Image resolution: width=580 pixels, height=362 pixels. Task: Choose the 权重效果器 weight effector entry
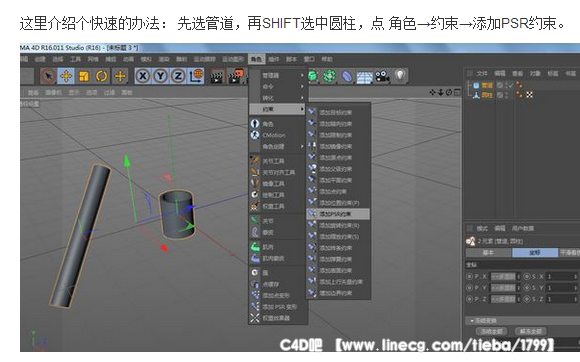(x=277, y=318)
